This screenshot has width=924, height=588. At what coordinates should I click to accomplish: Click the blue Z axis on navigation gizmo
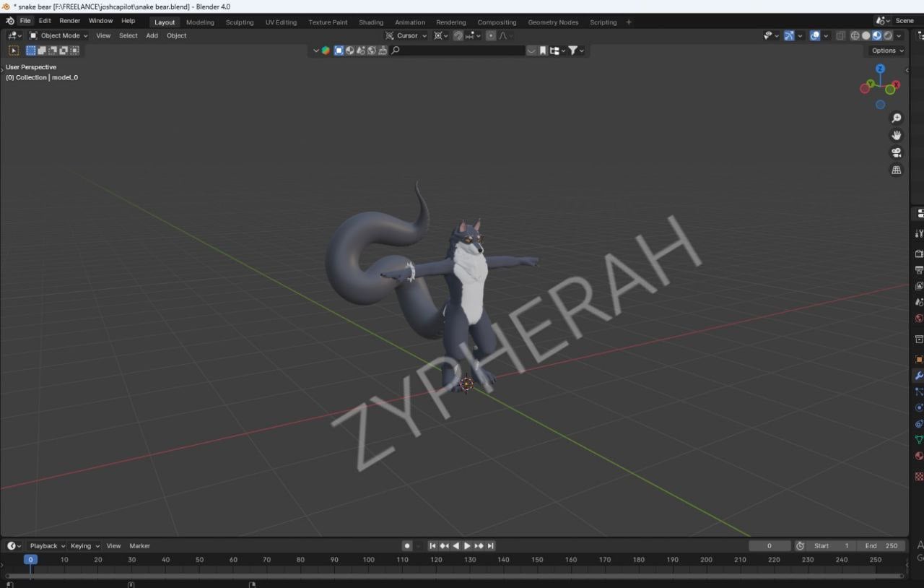pos(880,69)
